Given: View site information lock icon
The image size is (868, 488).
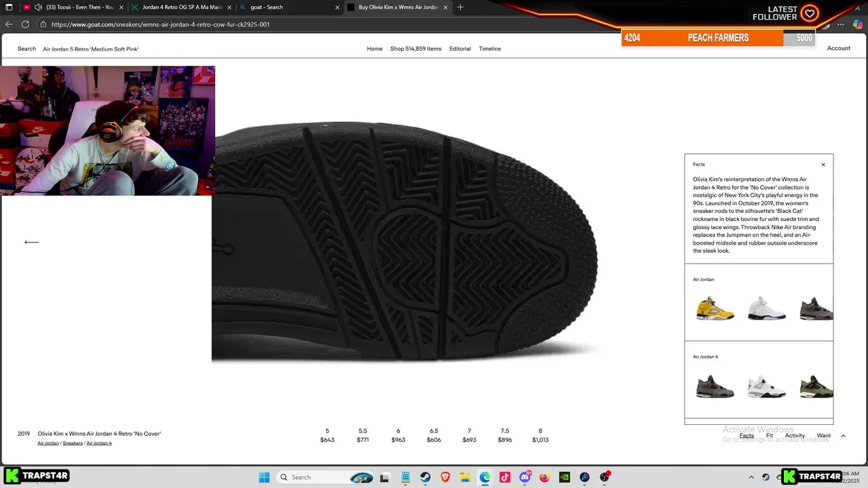Looking at the screenshot, I should 43,24.
